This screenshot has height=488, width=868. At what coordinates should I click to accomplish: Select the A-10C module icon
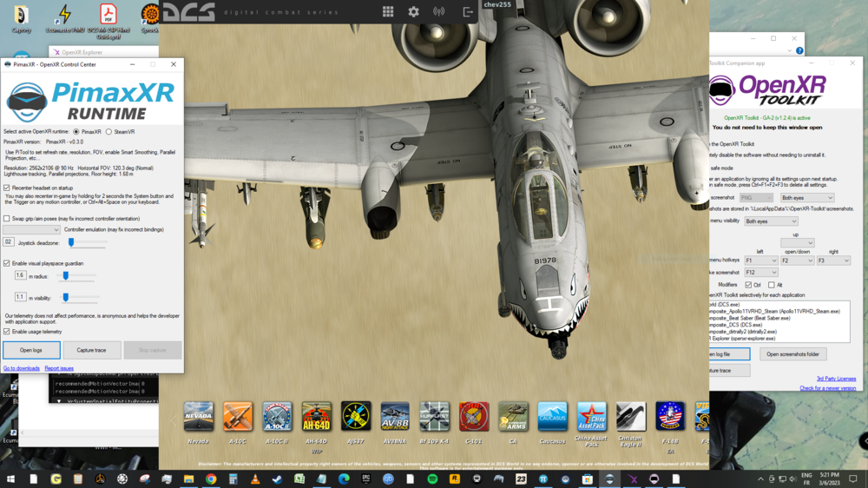[x=238, y=417]
